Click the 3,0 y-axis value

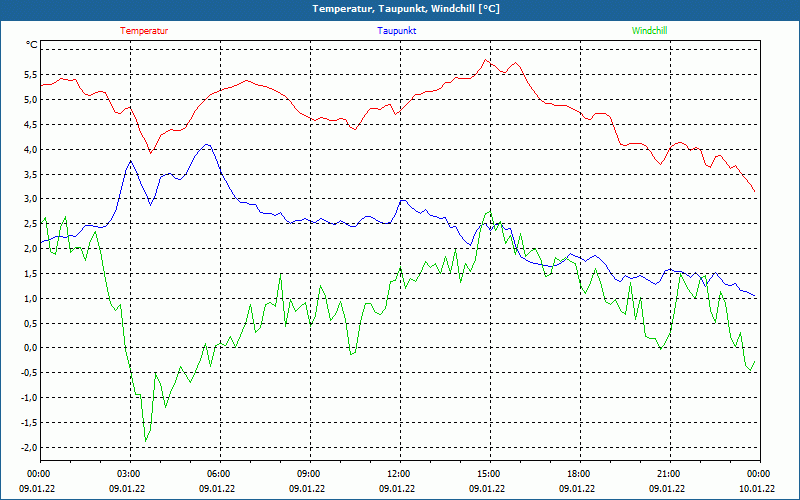(x=31, y=199)
